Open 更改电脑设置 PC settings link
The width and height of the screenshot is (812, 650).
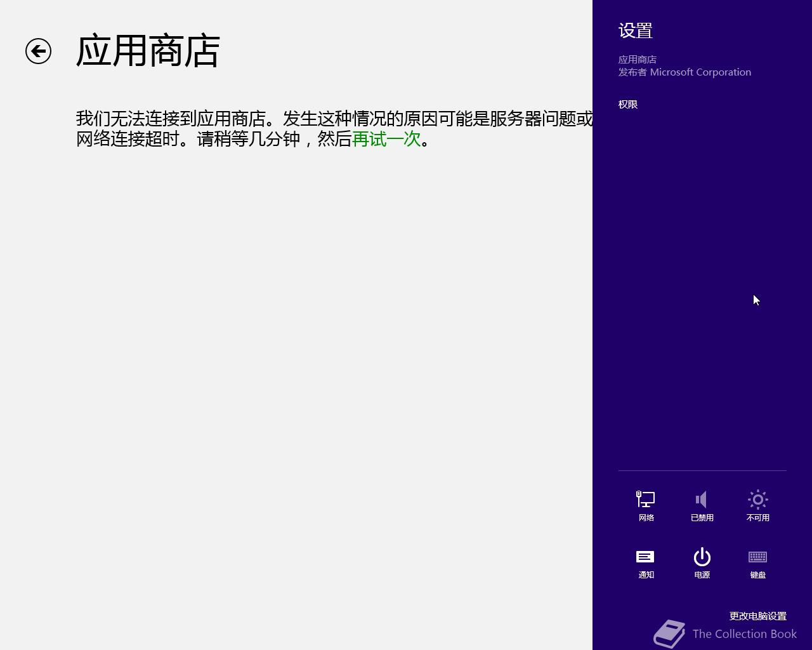pyautogui.click(x=757, y=616)
